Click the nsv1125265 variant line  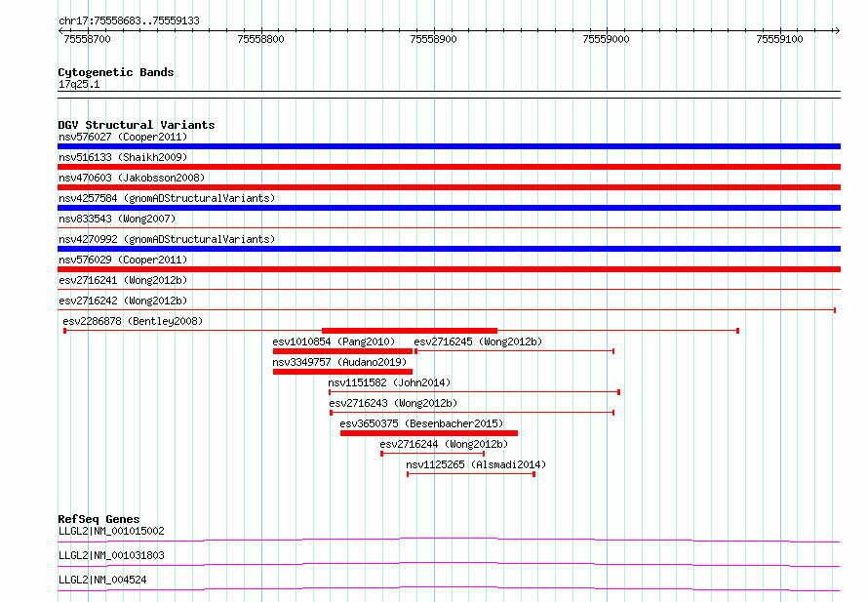coord(471,474)
